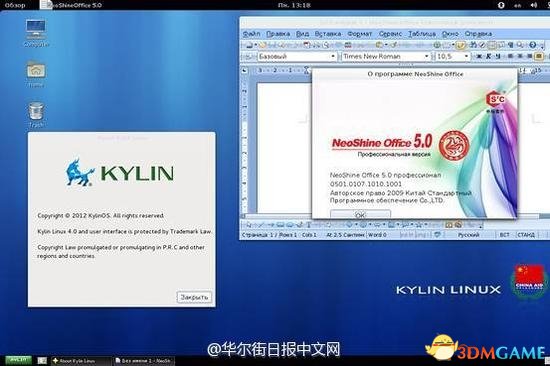This screenshot has width=550, height=366.
Task: Open the Computer desktop icon
Action: (35, 32)
